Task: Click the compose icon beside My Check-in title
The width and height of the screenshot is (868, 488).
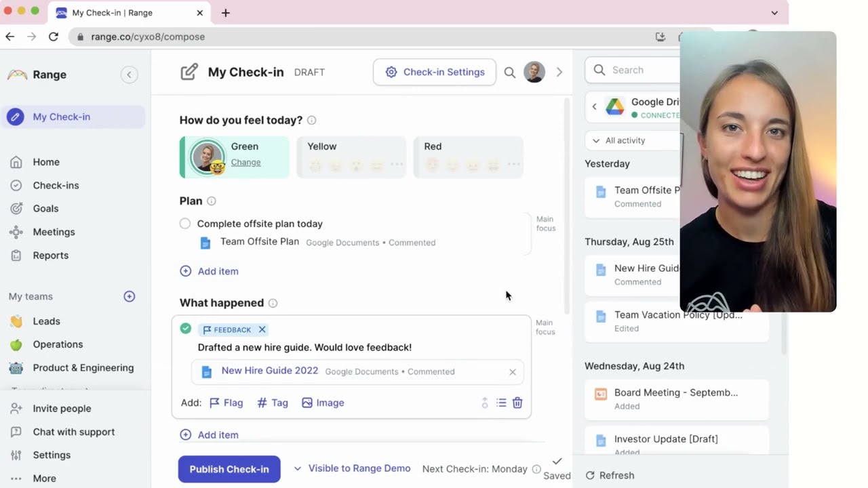Action: tap(189, 72)
